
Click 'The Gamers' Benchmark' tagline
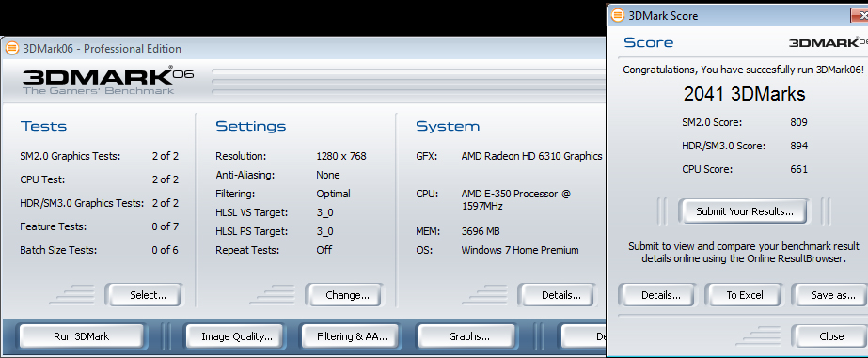[98, 91]
